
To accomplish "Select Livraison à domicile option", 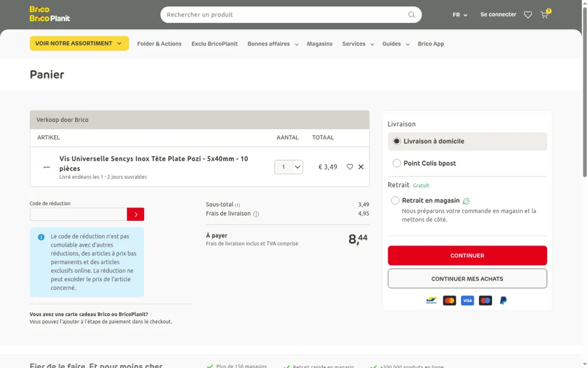I will point(467,141).
